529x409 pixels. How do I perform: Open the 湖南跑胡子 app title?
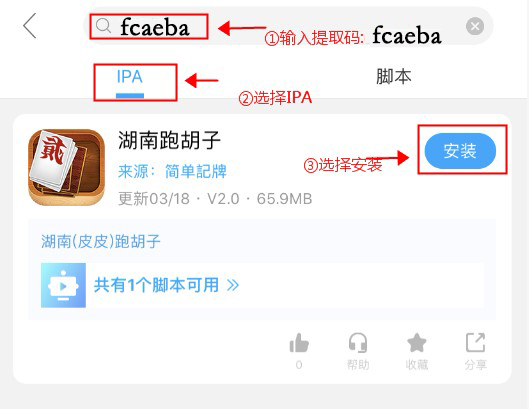(x=169, y=140)
